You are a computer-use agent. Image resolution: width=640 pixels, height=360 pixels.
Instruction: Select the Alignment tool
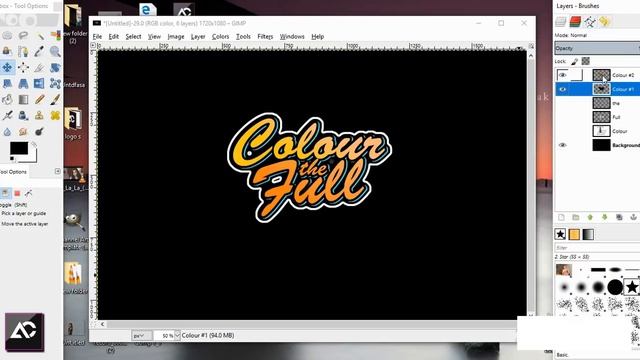pos(23,67)
